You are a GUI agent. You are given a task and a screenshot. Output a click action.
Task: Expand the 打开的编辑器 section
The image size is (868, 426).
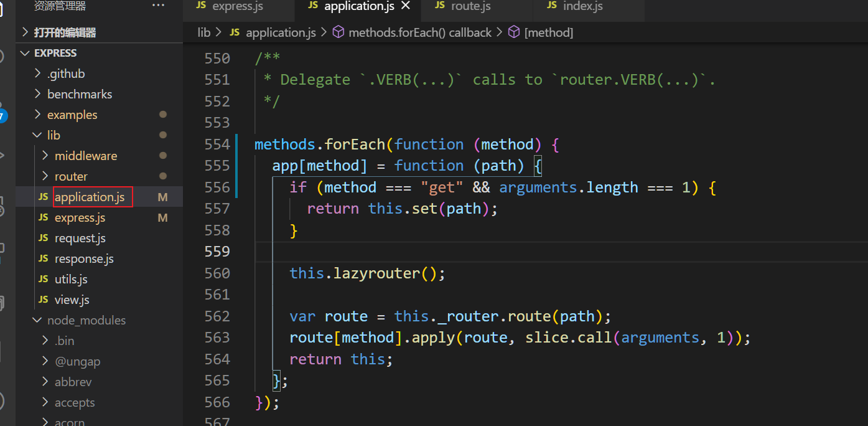65,32
